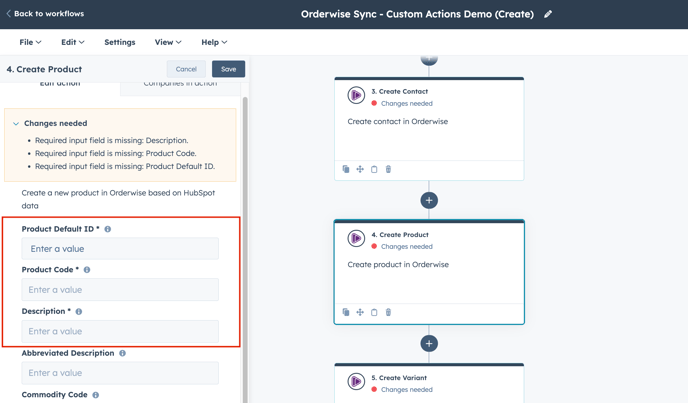Show info for Commodity Code field
The height and width of the screenshot is (403, 688).
(x=96, y=395)
